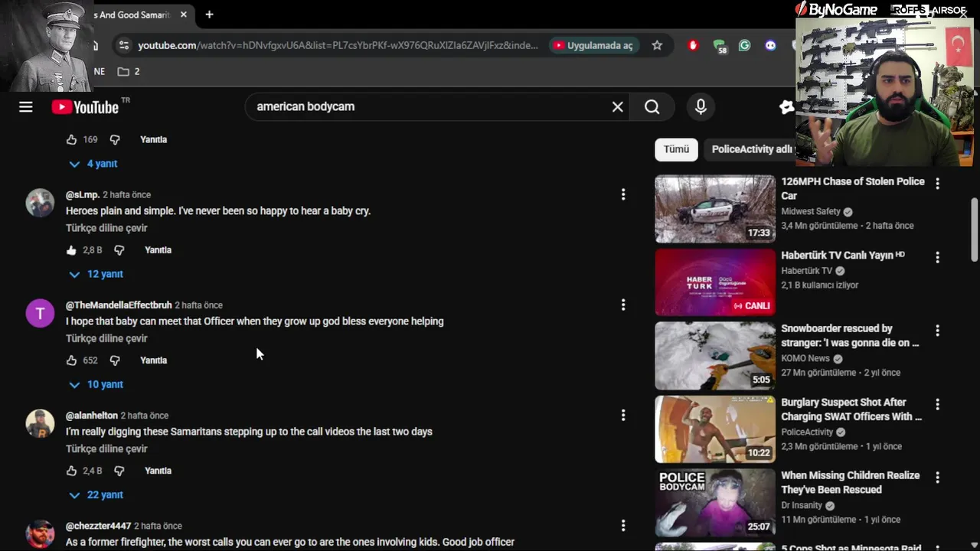980x551 pixels.
Task: Bookmark this page with the star icon
Action: (657, 46)
